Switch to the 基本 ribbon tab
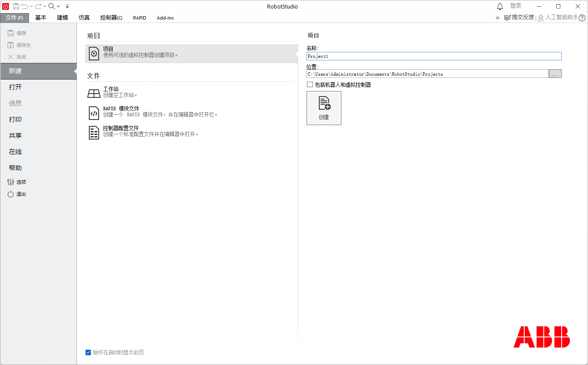This screenshot has width=588, height=365. (x=41, y=18)
